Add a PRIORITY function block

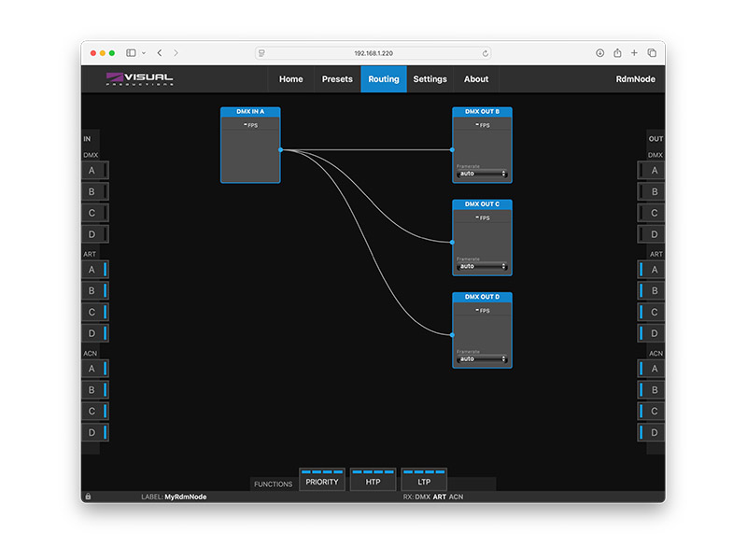click(322, 482)
